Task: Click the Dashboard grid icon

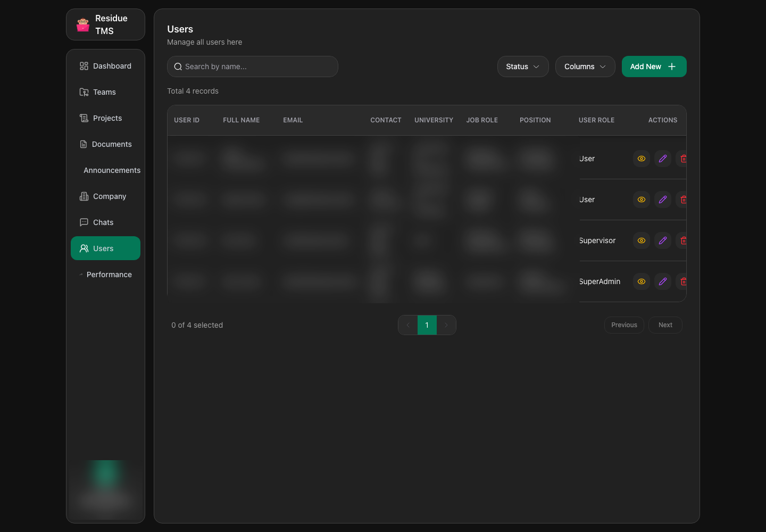Action: (x=84, y=66)
